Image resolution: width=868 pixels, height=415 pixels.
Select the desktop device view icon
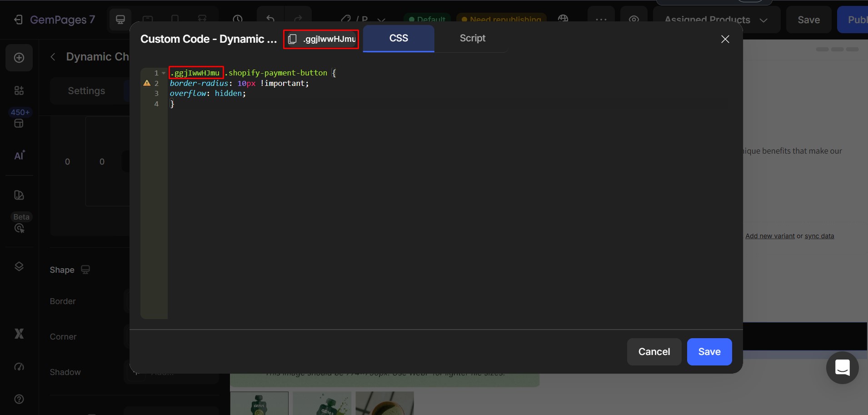[120, 20]
